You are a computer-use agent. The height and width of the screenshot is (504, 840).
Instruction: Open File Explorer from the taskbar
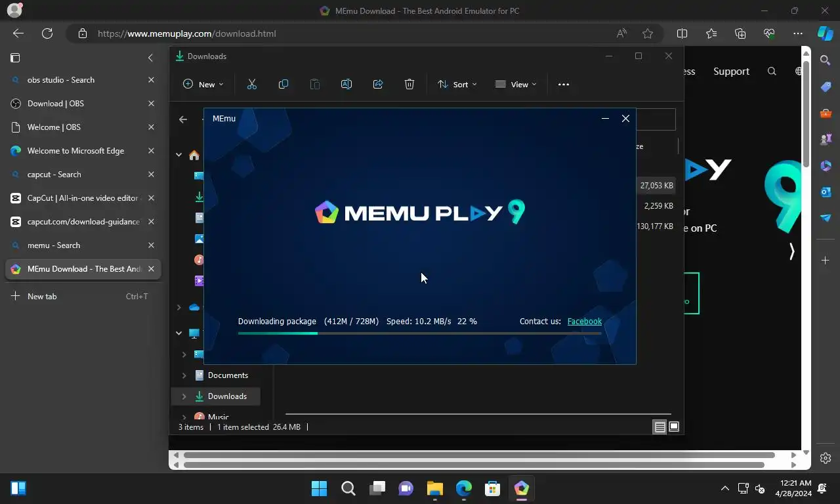[x=435, y=488]
